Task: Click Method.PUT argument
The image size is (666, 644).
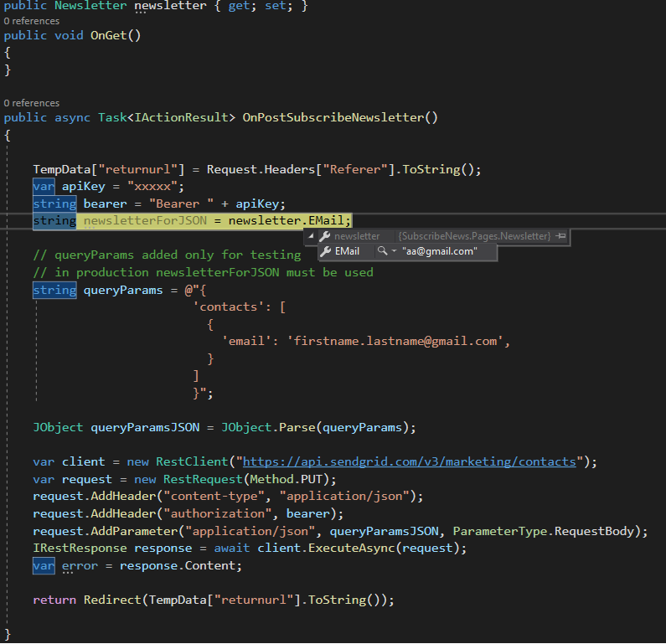Action: (x=286, y=479)
